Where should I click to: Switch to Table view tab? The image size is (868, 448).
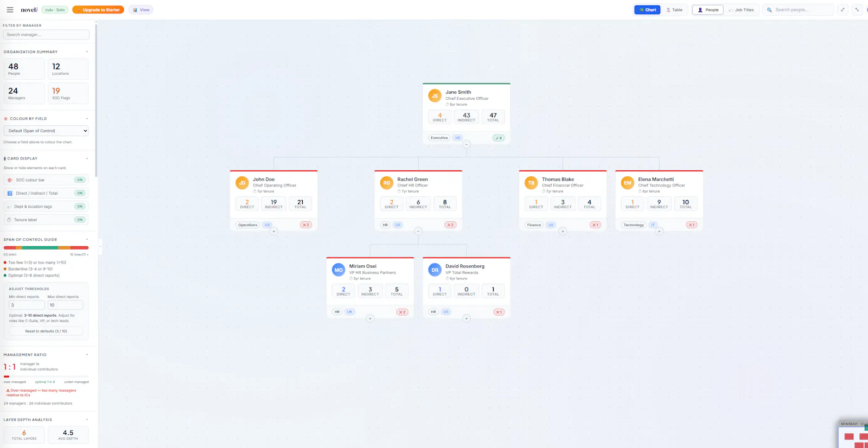click(x=674, y=10)
